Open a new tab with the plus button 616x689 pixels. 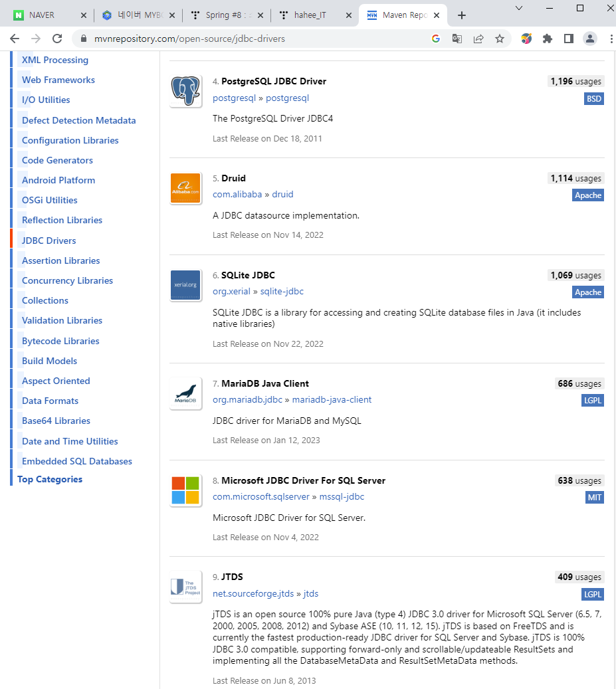[x=461, y=15]
